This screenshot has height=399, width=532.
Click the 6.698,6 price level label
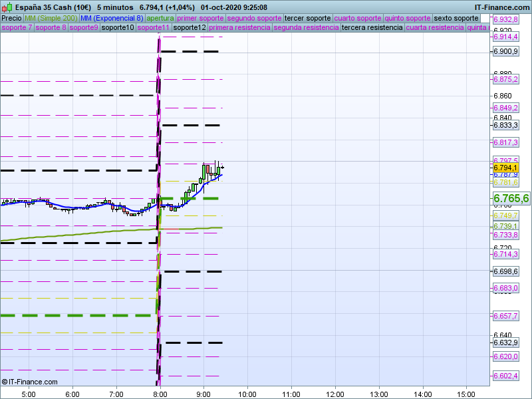click(x=505, y=272)
